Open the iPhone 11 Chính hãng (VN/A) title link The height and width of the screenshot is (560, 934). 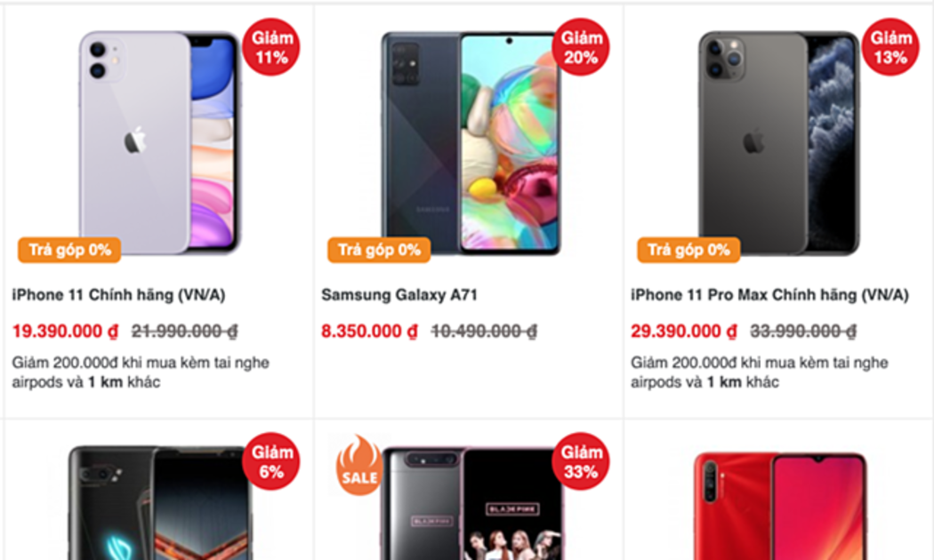pos(118,294)
